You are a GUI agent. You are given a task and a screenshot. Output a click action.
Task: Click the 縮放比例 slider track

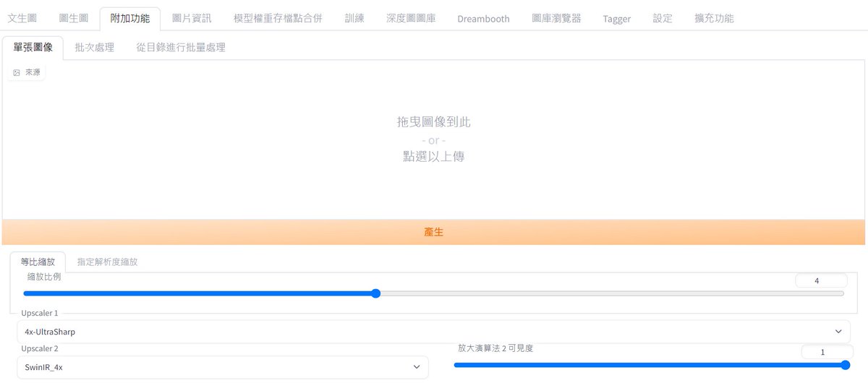(x=434, y=293)
